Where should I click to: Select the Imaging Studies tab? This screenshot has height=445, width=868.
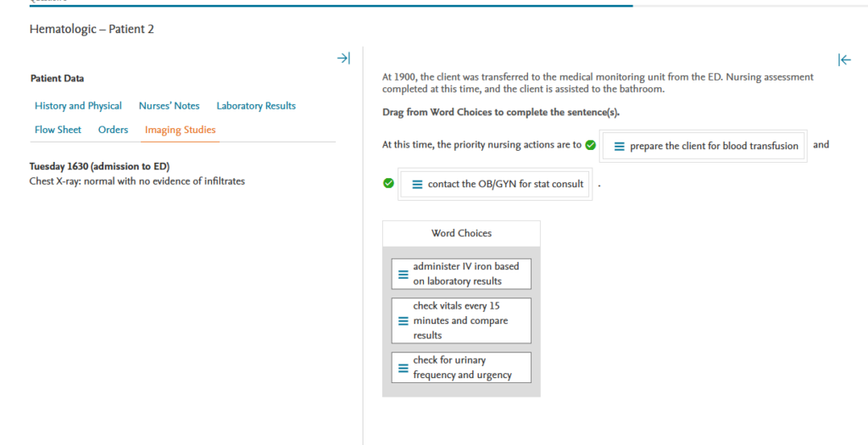point(180,130)
